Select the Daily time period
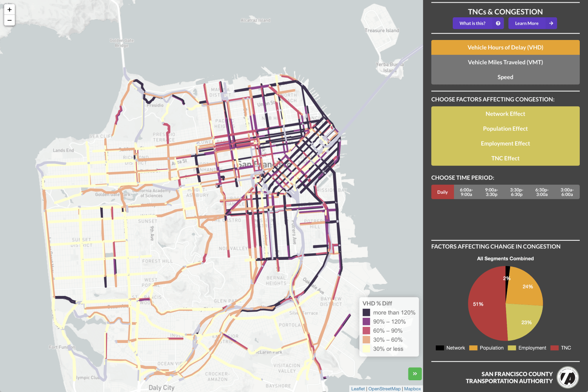 pos(443,192)
